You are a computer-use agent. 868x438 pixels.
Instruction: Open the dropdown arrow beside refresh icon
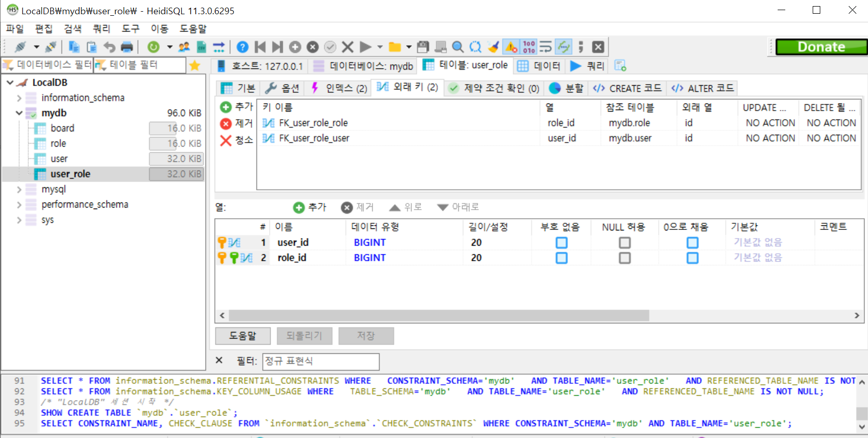[x=170, y=47]
